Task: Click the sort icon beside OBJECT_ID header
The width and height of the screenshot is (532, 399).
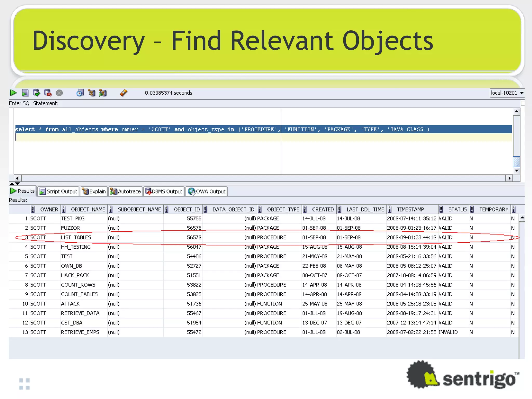Action: point(167,209)
